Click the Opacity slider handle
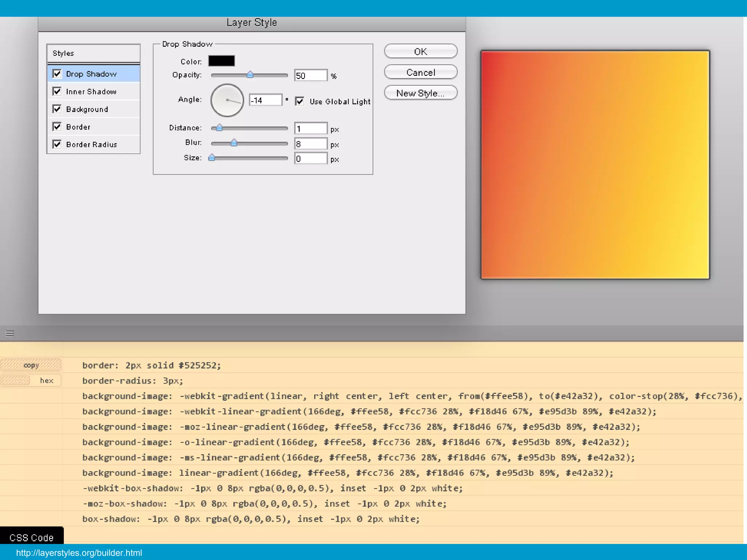The height and width of the screenshot is (560, 747). [x=250, y=75]
